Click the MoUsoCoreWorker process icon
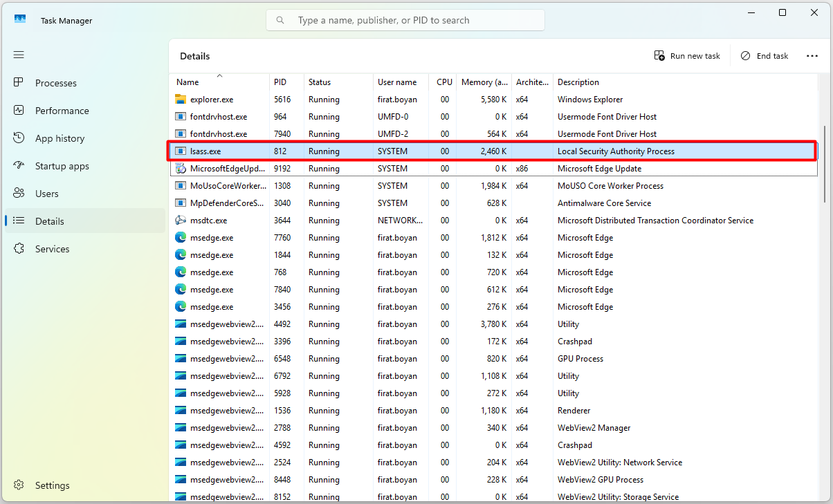Image resolution: width=833 pixels, height=504 pixels. tap(181, 186)
